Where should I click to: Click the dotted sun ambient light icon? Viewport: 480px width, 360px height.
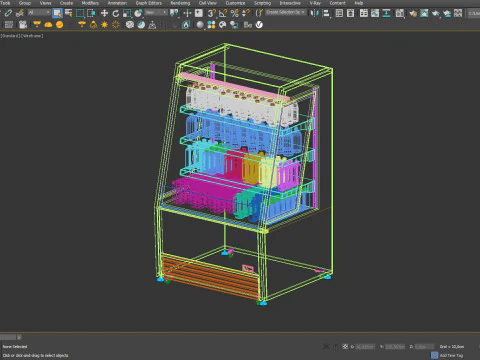(116, 25)
